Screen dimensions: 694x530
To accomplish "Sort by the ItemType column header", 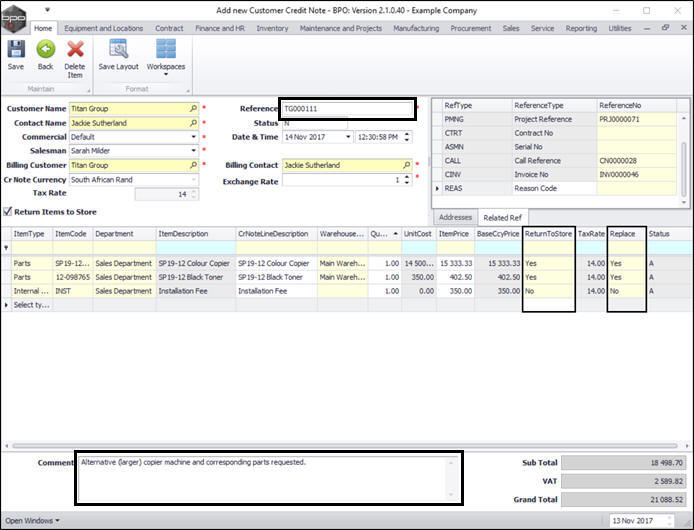I will click(x=31, y=234).
